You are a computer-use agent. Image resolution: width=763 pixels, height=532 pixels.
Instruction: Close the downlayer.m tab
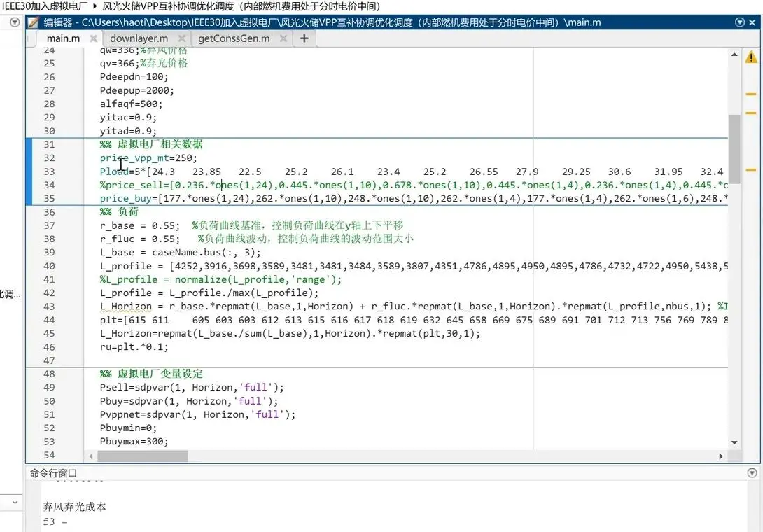pyautogui.click(x=181, y=38)
